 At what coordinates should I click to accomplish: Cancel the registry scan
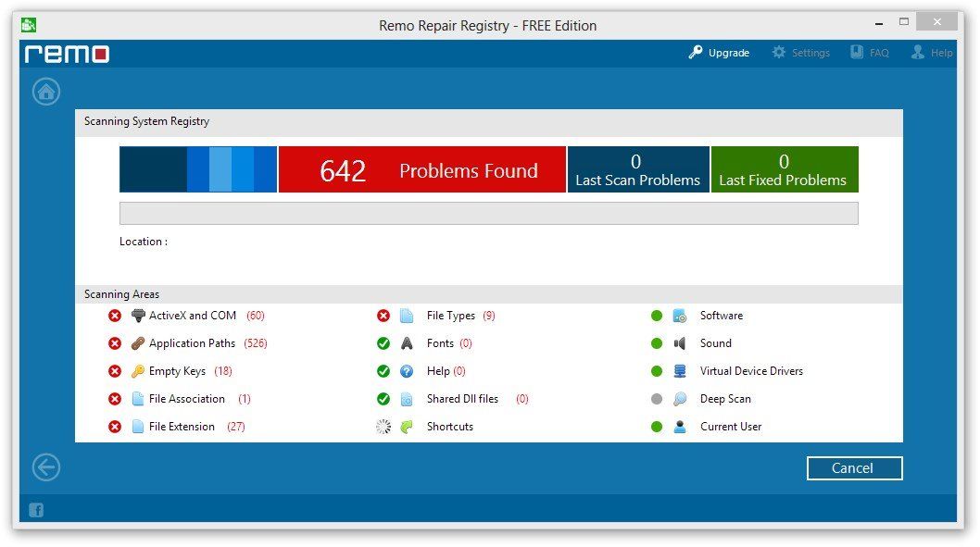854,468
